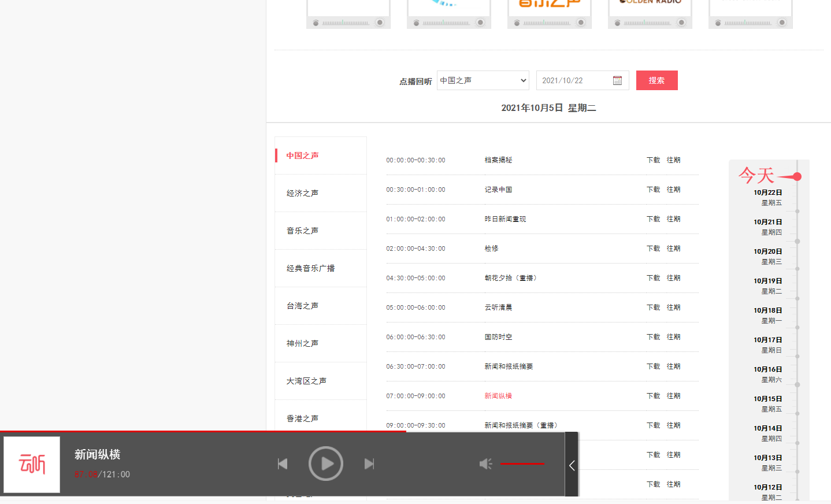Download 新闻和报纸摘要 at 06:30
The height and width of the screenshot is (504, 831).
point(654,366)
